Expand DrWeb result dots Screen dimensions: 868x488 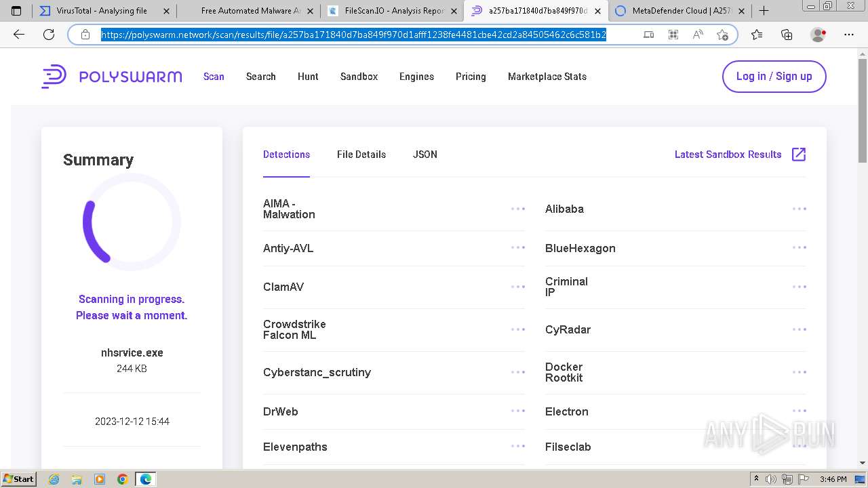click(x=518, y=411)
